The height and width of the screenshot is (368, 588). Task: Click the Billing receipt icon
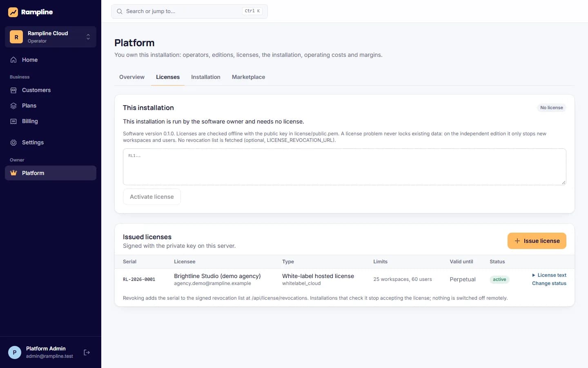13,121
